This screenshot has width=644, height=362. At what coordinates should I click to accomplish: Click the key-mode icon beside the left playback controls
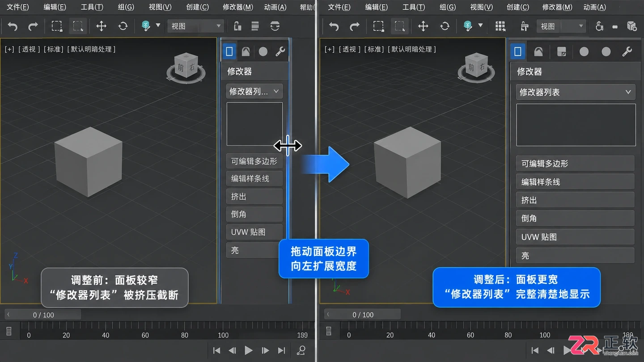(301, 350)
